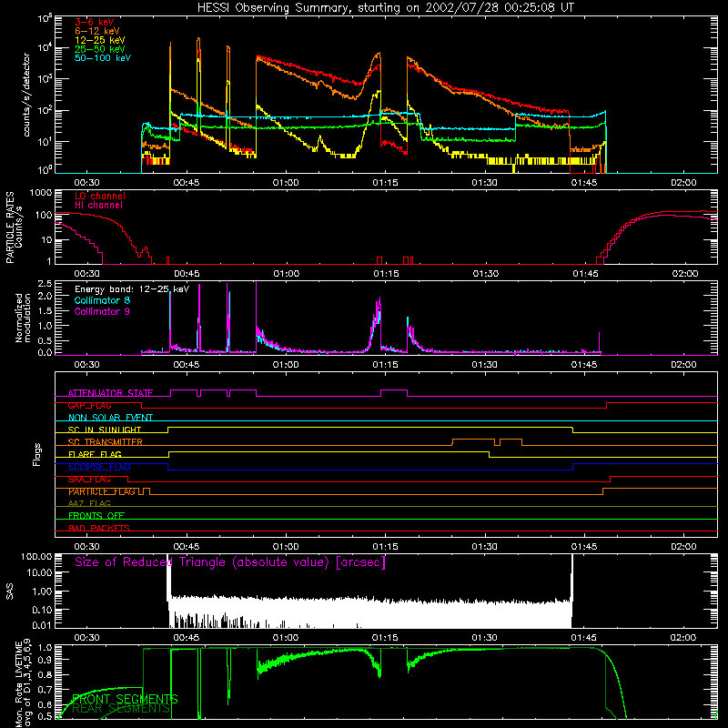Click the Normalized modulation axis label
Viewport: 728px width, 728px height.
(x=23, y=318)
